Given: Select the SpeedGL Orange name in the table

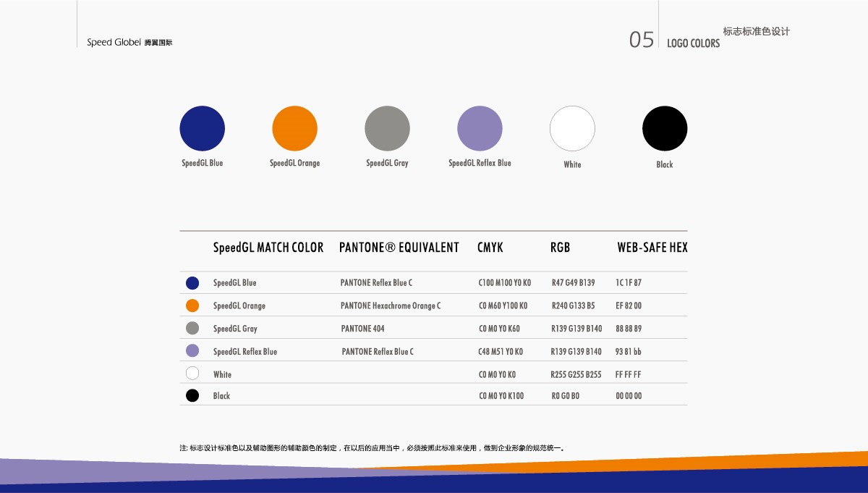Looking at the screenshot, I should 239,306.
